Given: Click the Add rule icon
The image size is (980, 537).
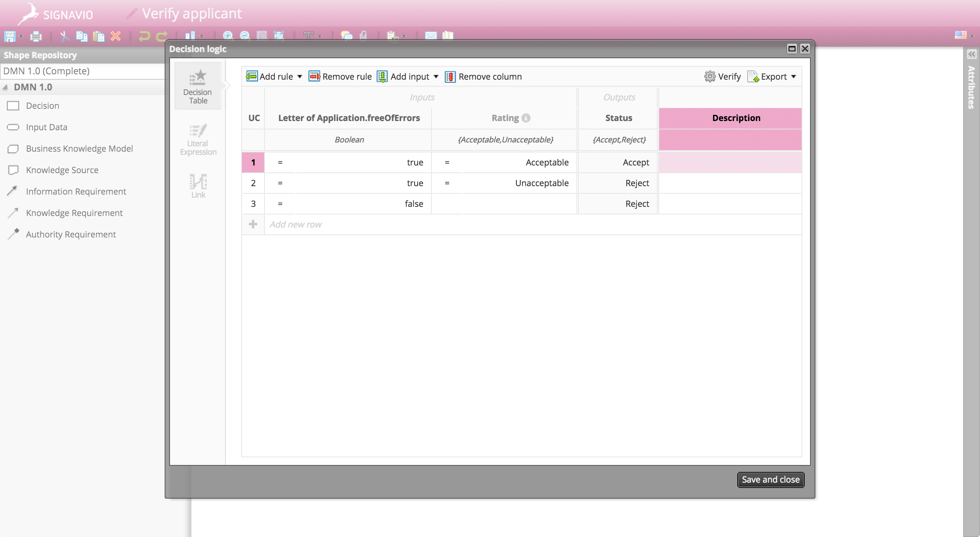Looking at the screenshot, I should point(252,76).
